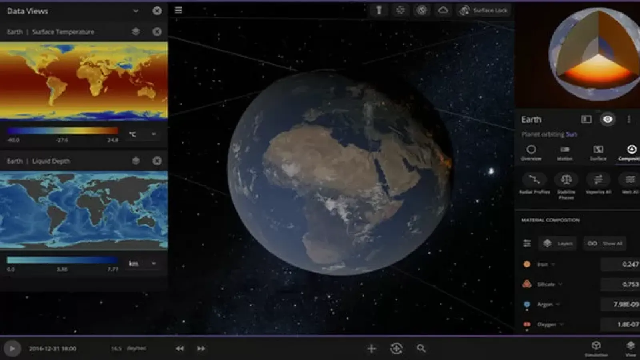The image size is (640, 360).
Task: Toggle the Show All button
Action: tap(604, 243)
